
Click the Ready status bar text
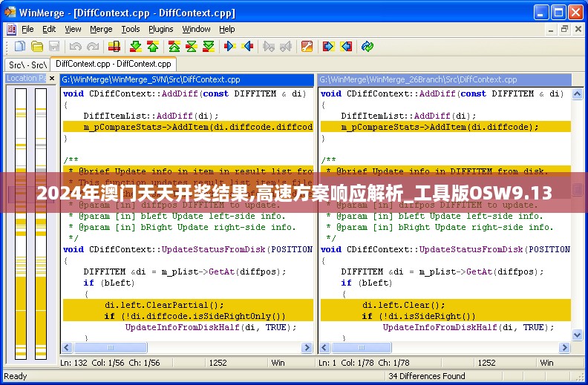point(16,376)
